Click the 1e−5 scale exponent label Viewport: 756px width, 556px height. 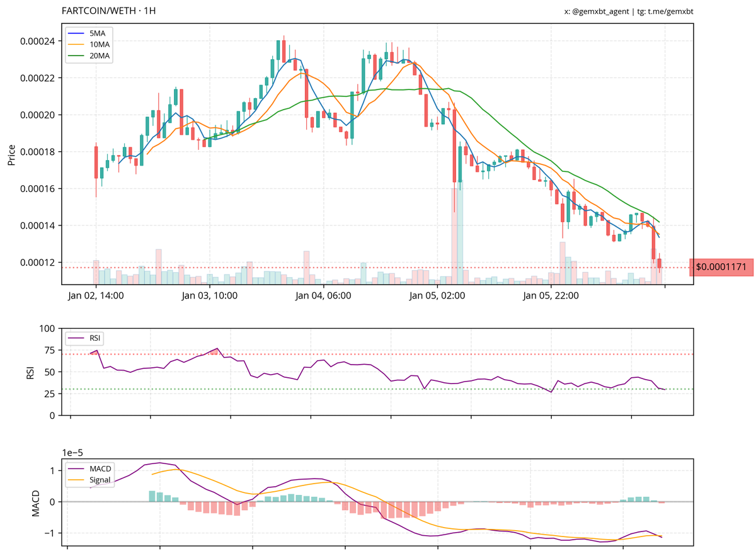73,451
